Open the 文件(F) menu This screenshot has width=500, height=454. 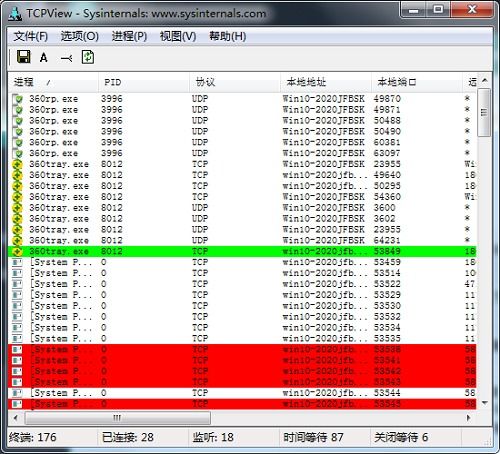tap(31, 36)
